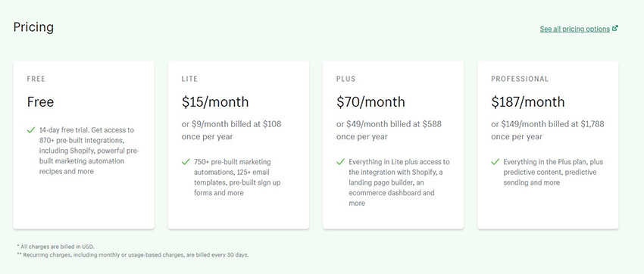
Task: Click the $9/month billed yearly text
Action: click(x=232, y=130)
